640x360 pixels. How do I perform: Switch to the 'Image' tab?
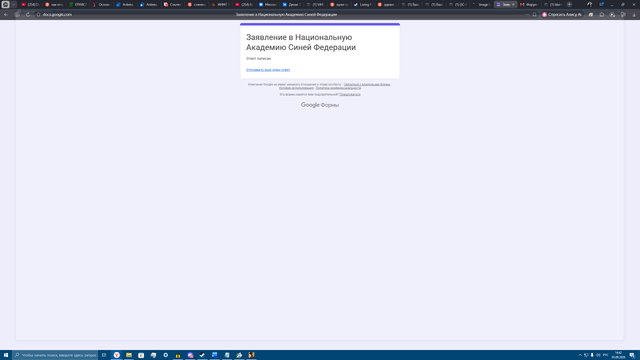click(x=481, y=4)
